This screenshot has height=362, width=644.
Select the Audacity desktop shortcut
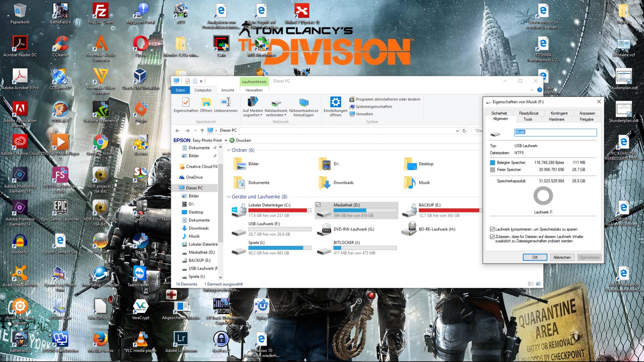point(20,244)
